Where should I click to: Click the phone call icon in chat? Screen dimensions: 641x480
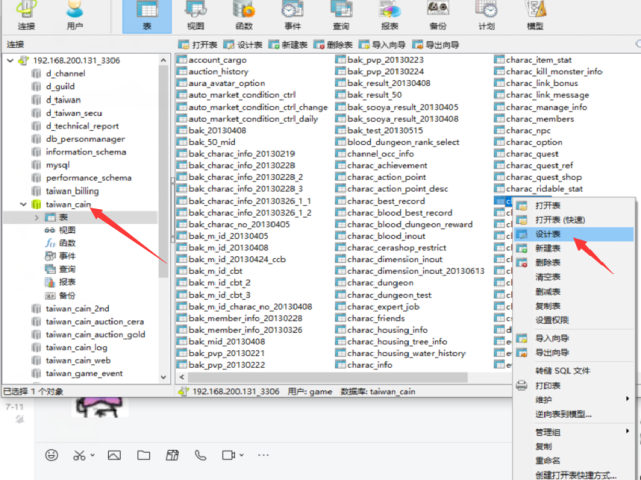[200, 455]
